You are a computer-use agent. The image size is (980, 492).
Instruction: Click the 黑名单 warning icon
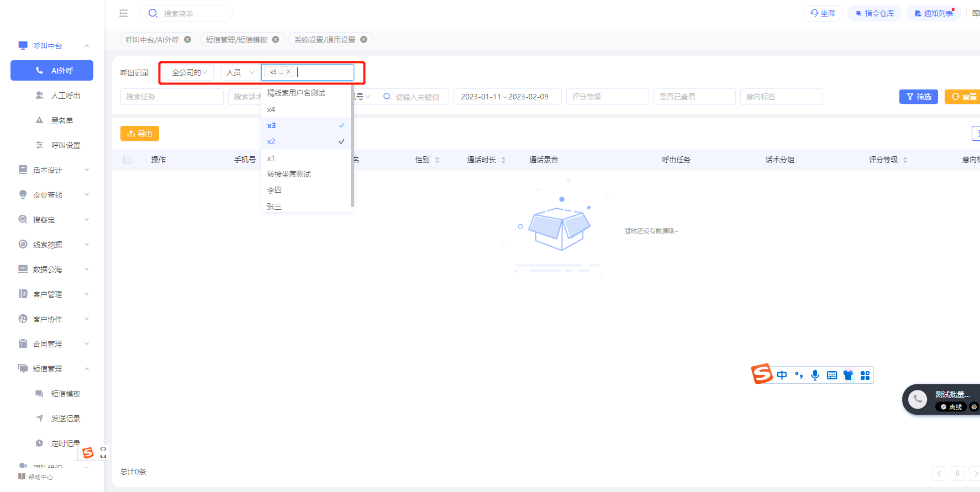[x=39, y=120]
